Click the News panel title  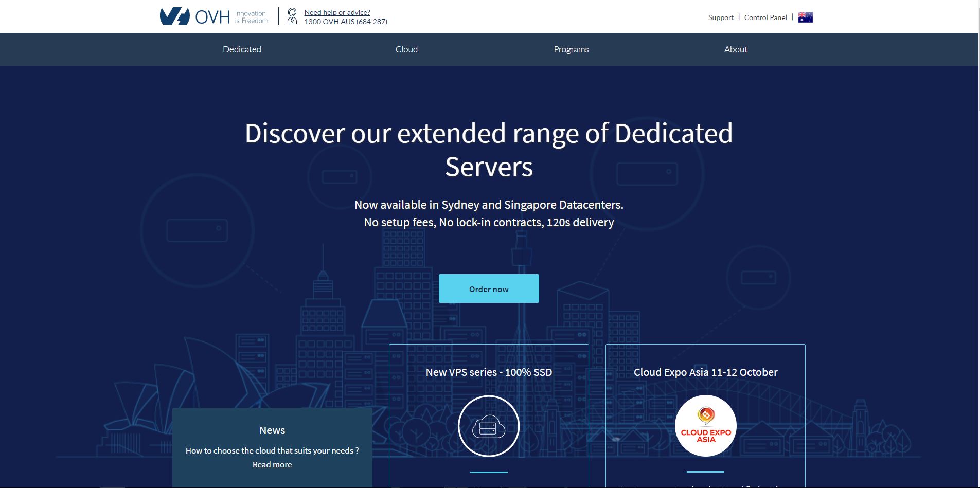pos(272,430)
